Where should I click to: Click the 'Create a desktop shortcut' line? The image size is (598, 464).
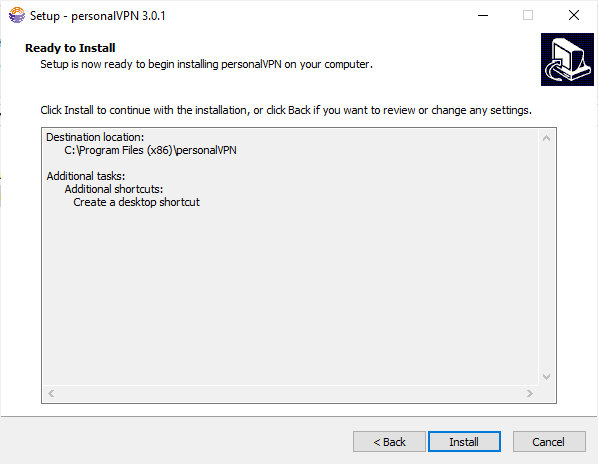tap(136, 202)
